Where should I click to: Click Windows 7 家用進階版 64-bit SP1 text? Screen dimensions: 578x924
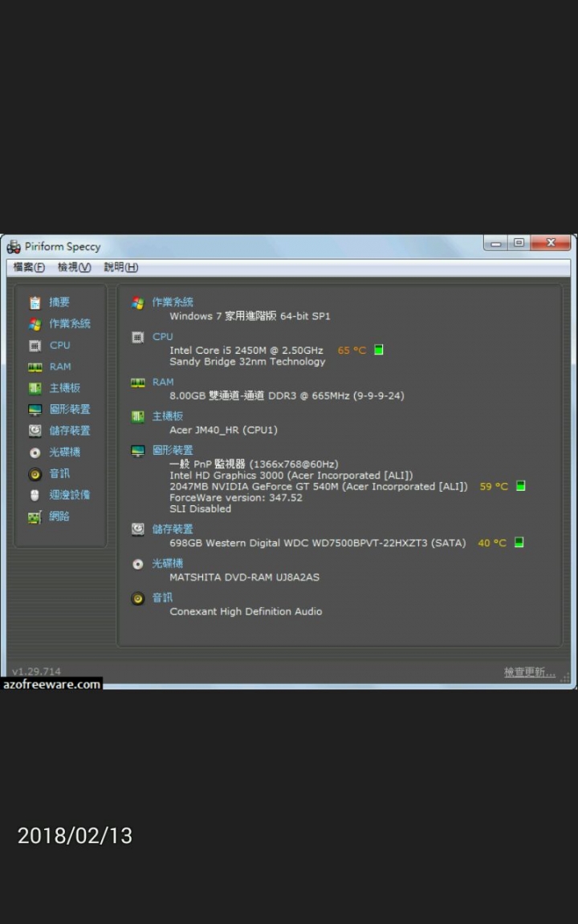pyautogui.click(x=250, y=317)
